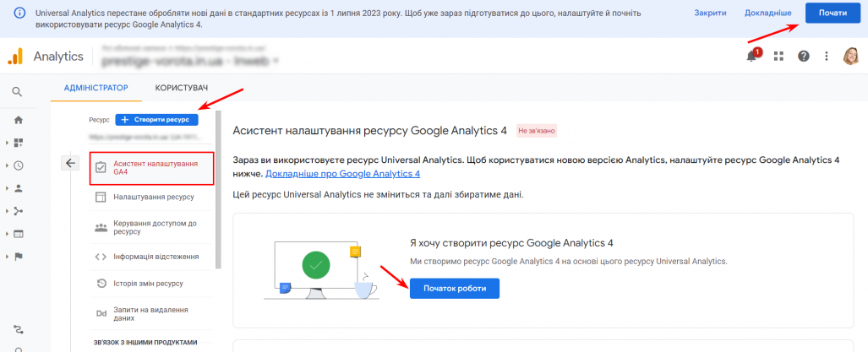The width and height of the screenshot is (868, 352).
Task: Open Audience person sidebar icon
Action: pos(19,188)
